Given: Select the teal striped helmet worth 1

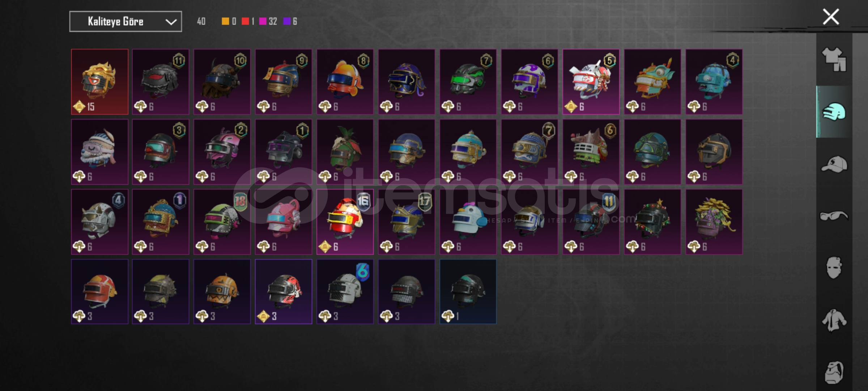Looking at the screenshot, I should (x=468, y=291).
